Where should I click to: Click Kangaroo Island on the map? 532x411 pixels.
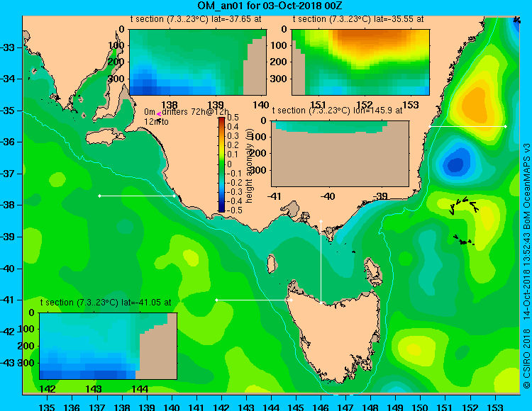pyautogui.click(x=105, y=138)
